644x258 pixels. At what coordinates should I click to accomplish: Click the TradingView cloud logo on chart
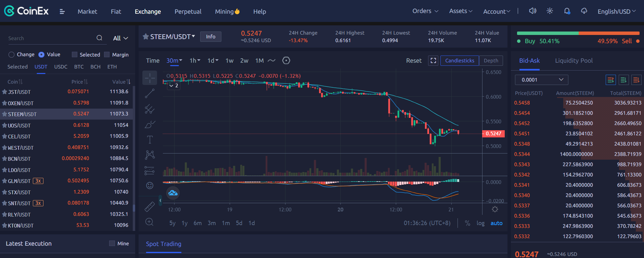pos(173,193)
